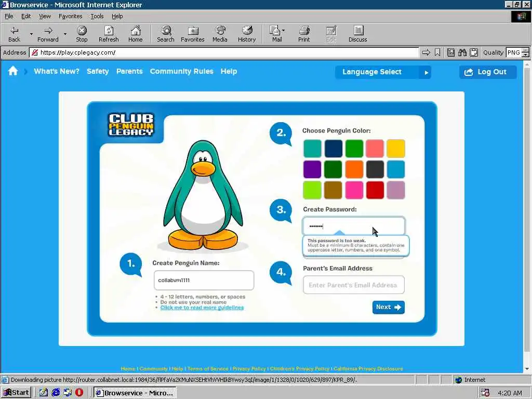Click the Create Penguin Name field
This screenshot has height=399, width=532.
[x=204, y=280]
